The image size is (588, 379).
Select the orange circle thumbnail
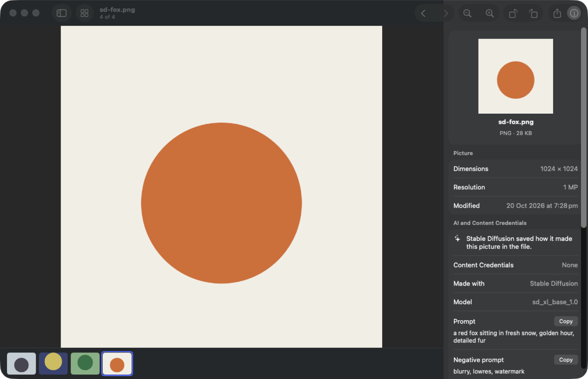pos(117,364)
